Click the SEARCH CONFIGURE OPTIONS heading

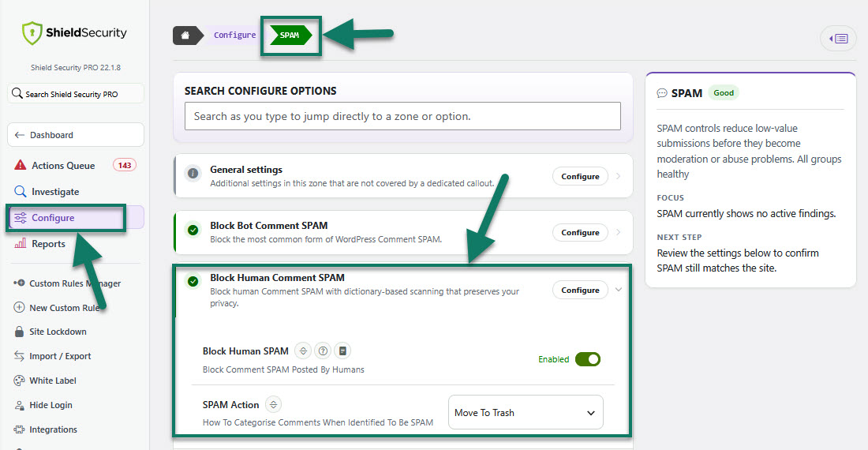tap(260, 91)
